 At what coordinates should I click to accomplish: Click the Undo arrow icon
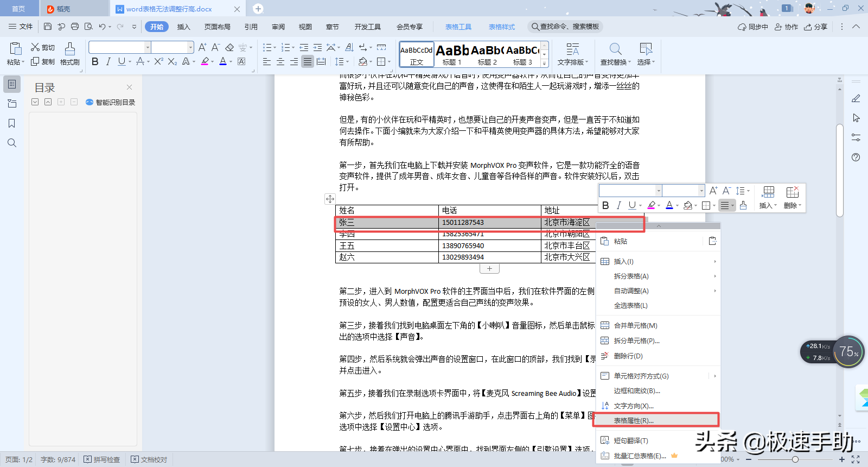[102, 27]
